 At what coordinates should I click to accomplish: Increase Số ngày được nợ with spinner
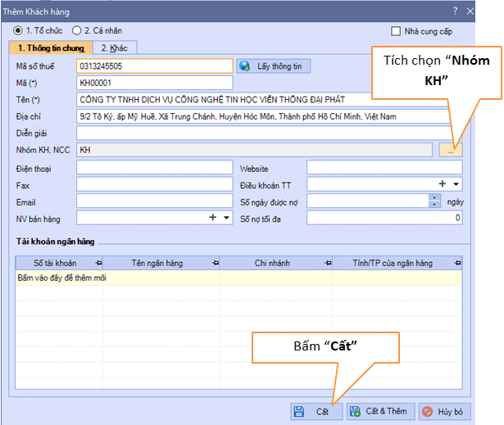[434, 198]
